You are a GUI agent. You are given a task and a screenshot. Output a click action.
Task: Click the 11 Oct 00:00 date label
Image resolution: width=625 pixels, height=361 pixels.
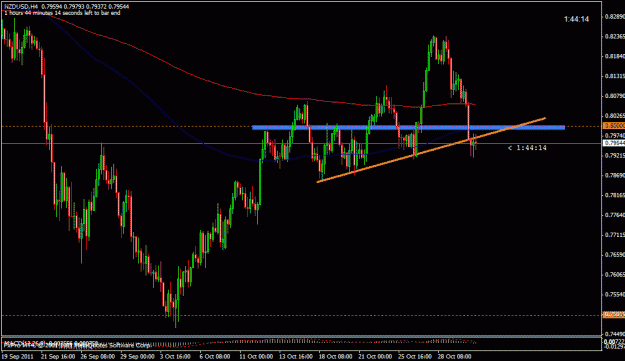[x=256, y=356]
